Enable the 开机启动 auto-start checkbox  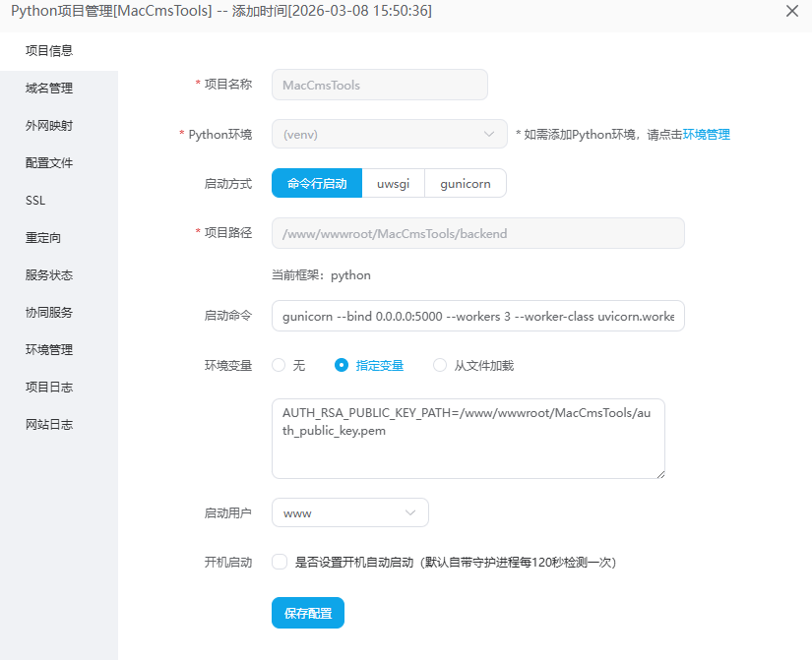pos(280,563)
